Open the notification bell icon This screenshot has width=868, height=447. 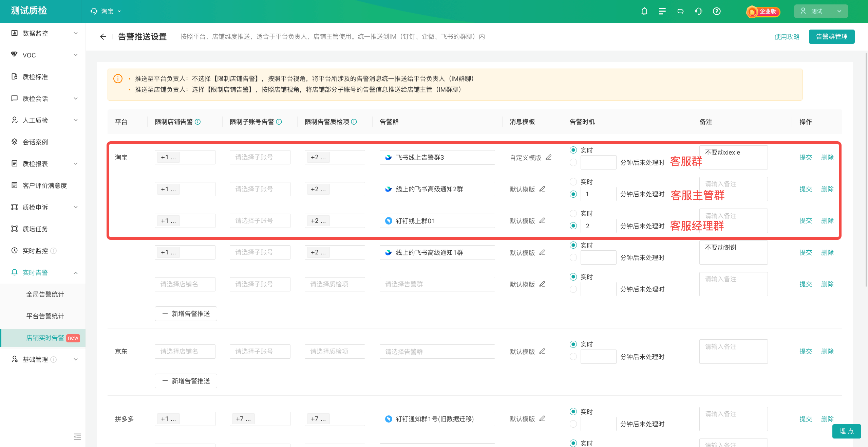tap(644, 11)
